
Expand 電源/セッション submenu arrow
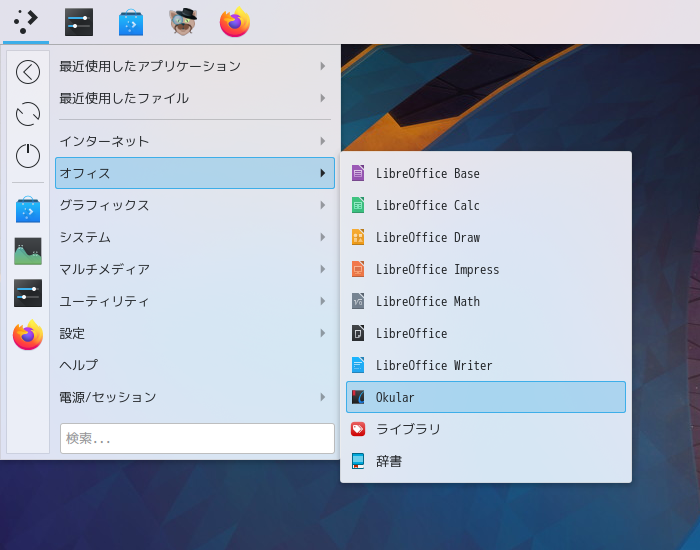(323, 397)
